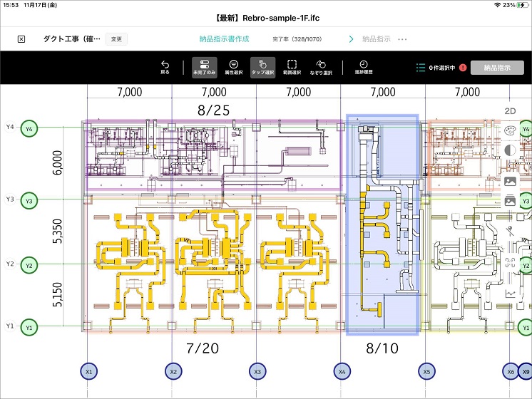Enable 範囲選択 range selection mode

(x=292, y=67)
